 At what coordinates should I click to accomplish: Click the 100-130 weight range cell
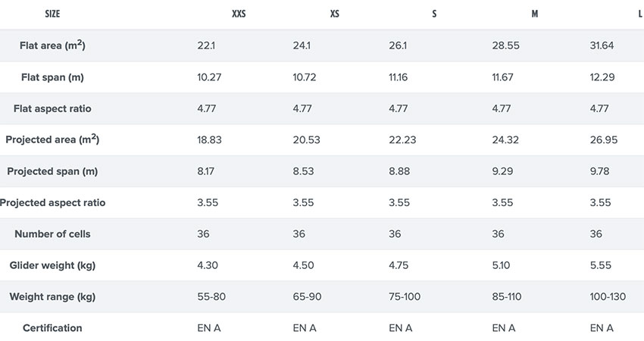[608, 296]
